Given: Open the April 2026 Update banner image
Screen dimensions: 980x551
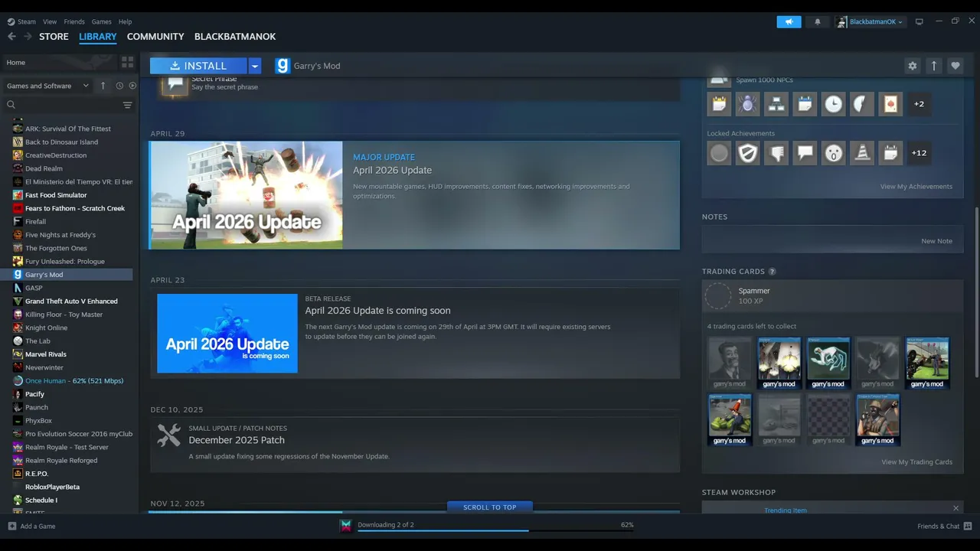Looking at the screenshot, I should tap(246, 195).
